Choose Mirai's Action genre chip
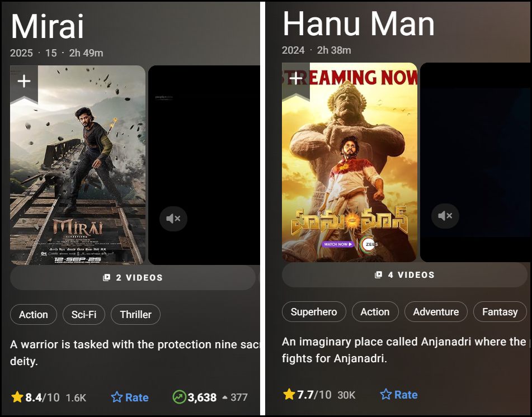 point(33,315)
